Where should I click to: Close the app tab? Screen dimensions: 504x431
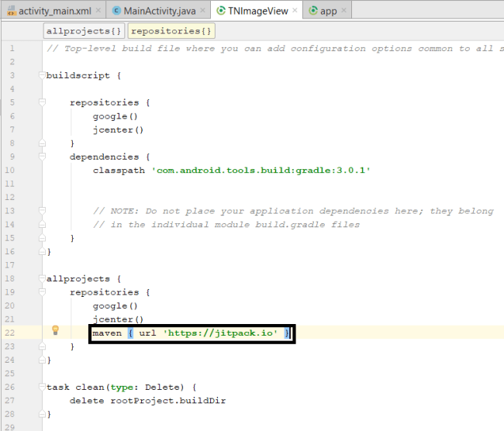coord(344,11)
